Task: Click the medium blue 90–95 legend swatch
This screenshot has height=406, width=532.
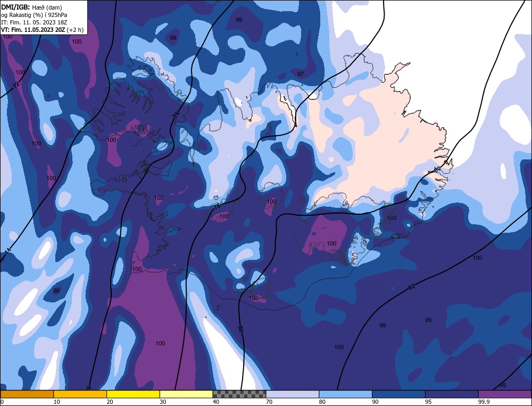Action: 398,394
